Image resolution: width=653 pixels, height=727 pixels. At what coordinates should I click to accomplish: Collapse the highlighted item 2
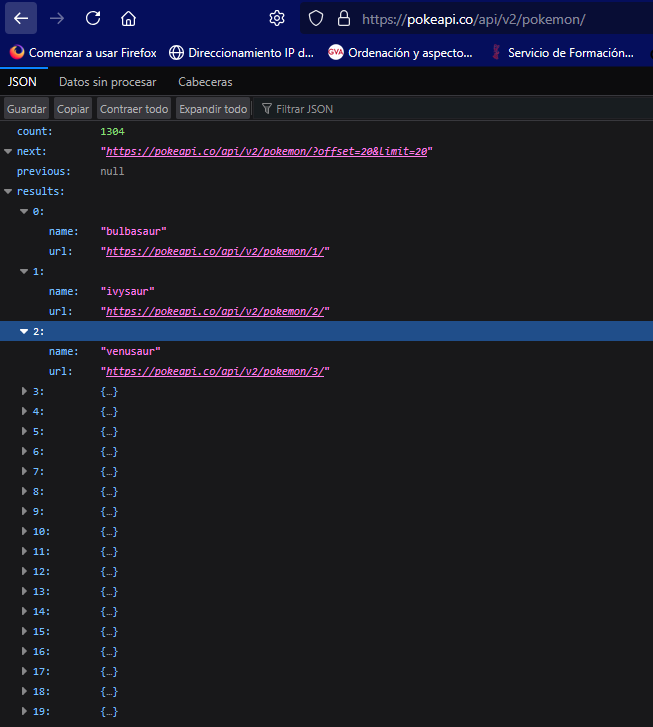(24, 332)
